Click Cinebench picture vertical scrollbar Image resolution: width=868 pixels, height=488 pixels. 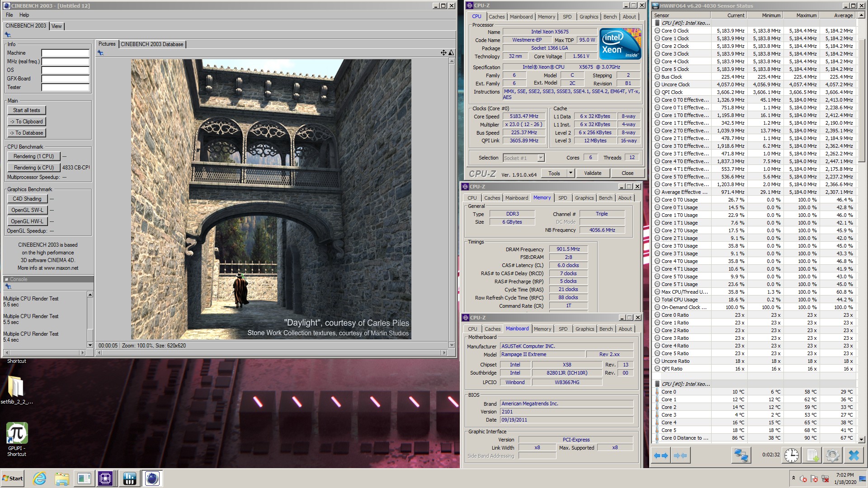tap(451, 203)
